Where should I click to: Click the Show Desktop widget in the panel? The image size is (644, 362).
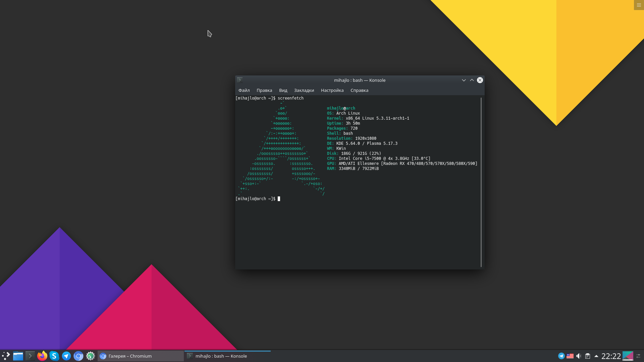click(x=628, y=356)
